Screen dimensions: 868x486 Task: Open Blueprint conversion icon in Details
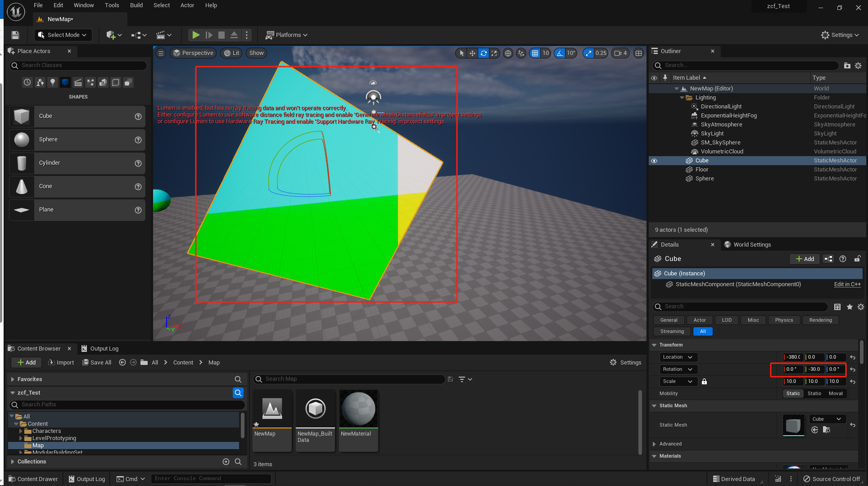[828, 259]
